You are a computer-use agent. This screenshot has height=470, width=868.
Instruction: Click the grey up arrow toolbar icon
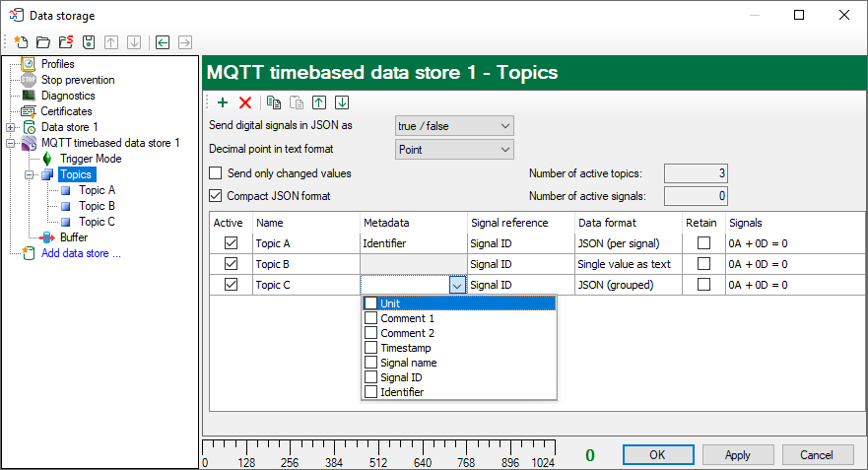coord(111,42)
